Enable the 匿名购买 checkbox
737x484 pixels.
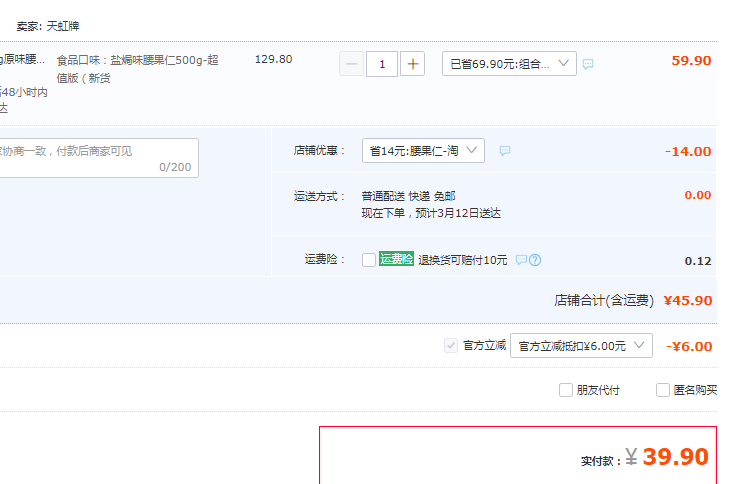(x=663, y=390)
